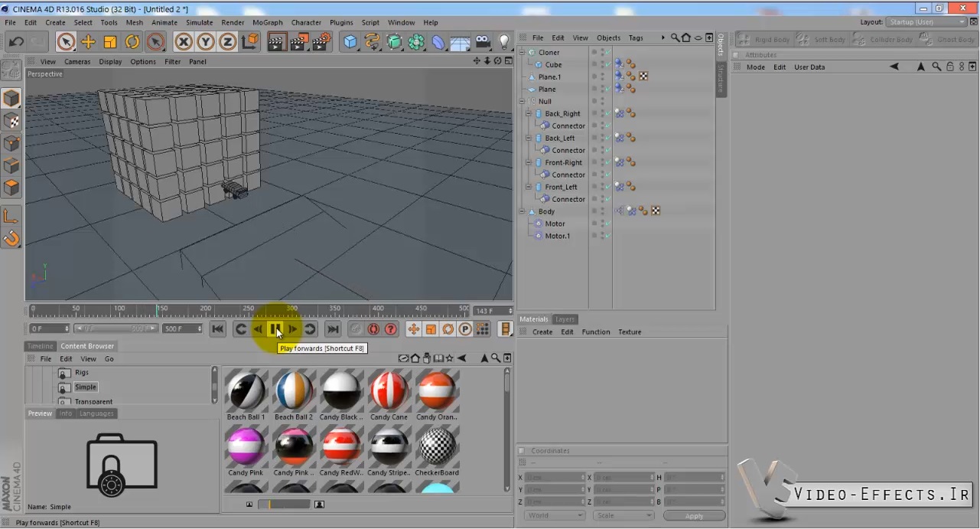Screen dimensions: 980x529
Task: Select the Move tool
Action: (88, 42)
